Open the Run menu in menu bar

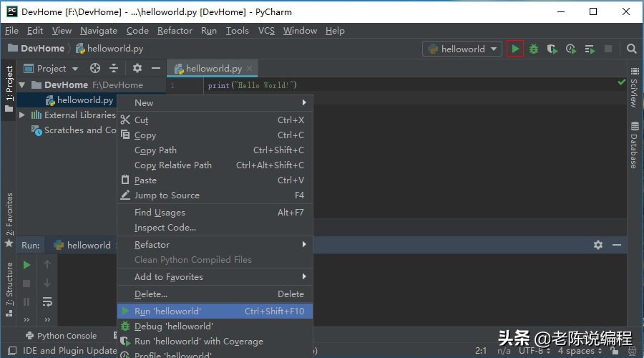click(x=209, y=30)
